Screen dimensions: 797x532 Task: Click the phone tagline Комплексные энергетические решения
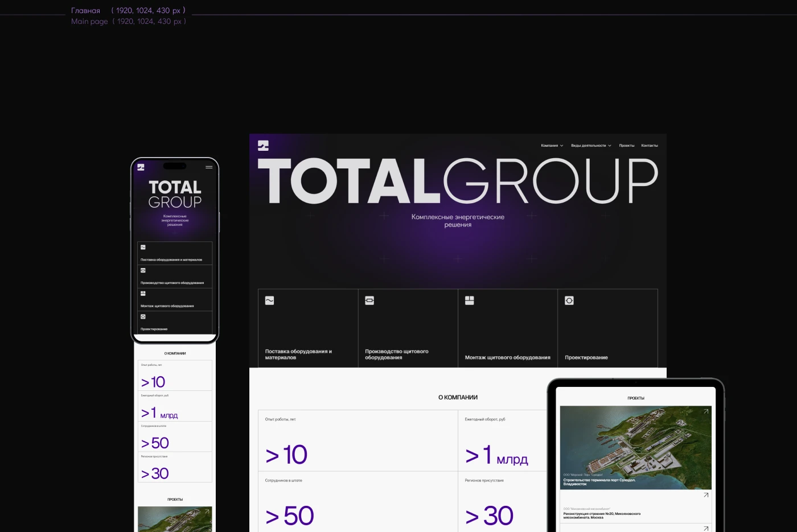click(175, 220)
